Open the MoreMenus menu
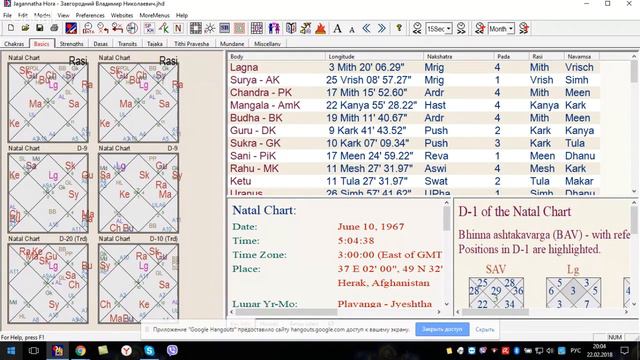The image size is (640, 360). 154,15
